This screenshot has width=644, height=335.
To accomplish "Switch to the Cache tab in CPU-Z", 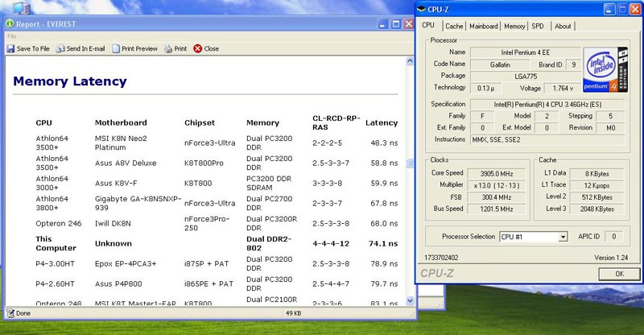I will pos(454,26).
